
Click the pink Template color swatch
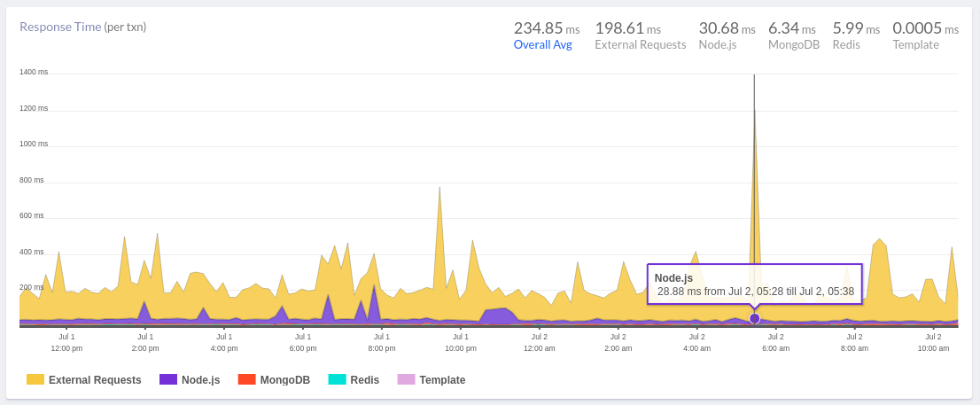pos(406,379)
